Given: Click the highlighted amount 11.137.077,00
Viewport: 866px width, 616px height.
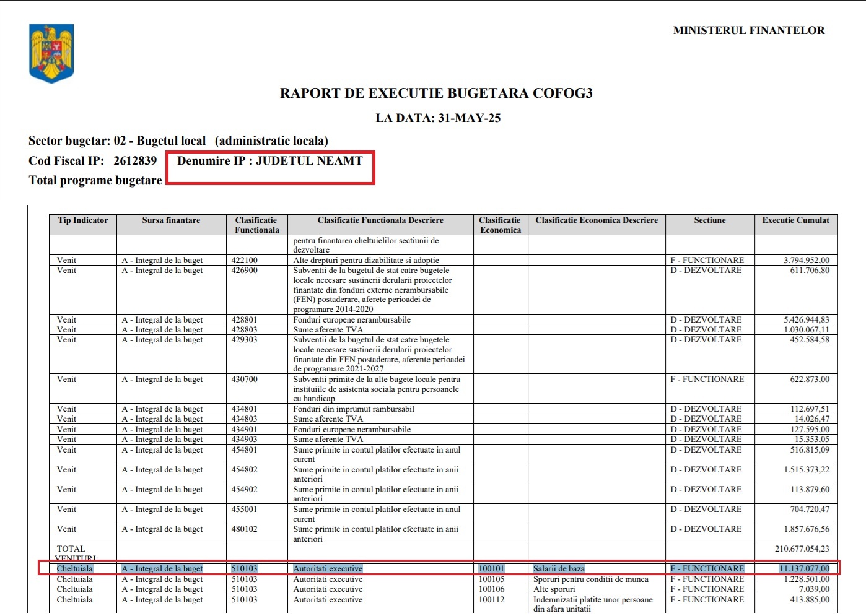Looking at the screenshot, I should tap(804, 568).
